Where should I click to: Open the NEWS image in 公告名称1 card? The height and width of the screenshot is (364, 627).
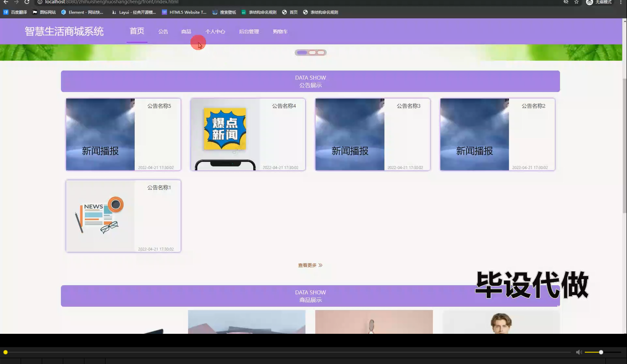coord(101,216)
